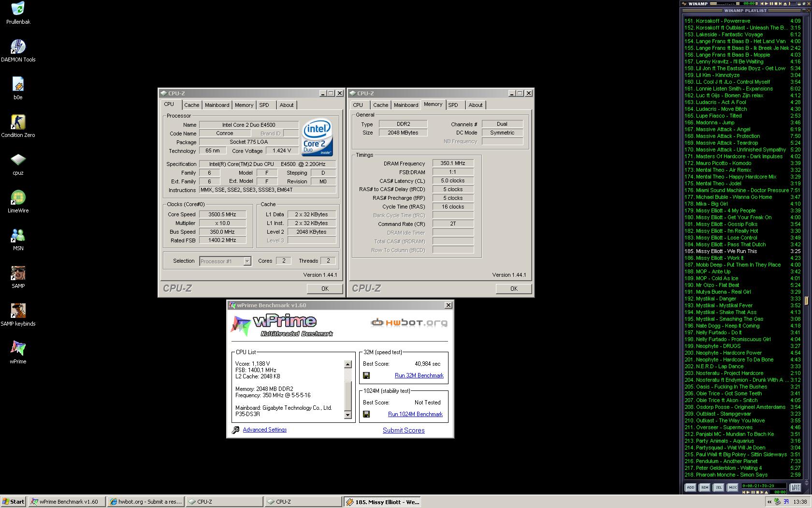Select playlist track 202 N.E.R.D - Lap Dance

pos(742,367)
